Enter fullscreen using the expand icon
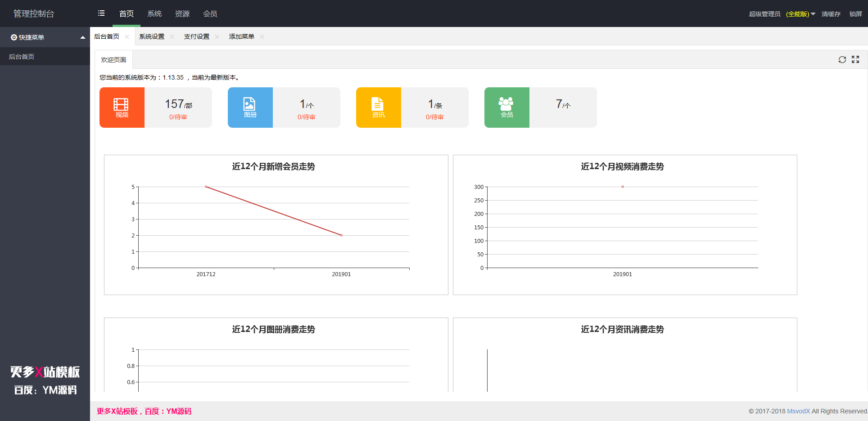Screen dimensions: 868x421 click(x=855, y=60)
